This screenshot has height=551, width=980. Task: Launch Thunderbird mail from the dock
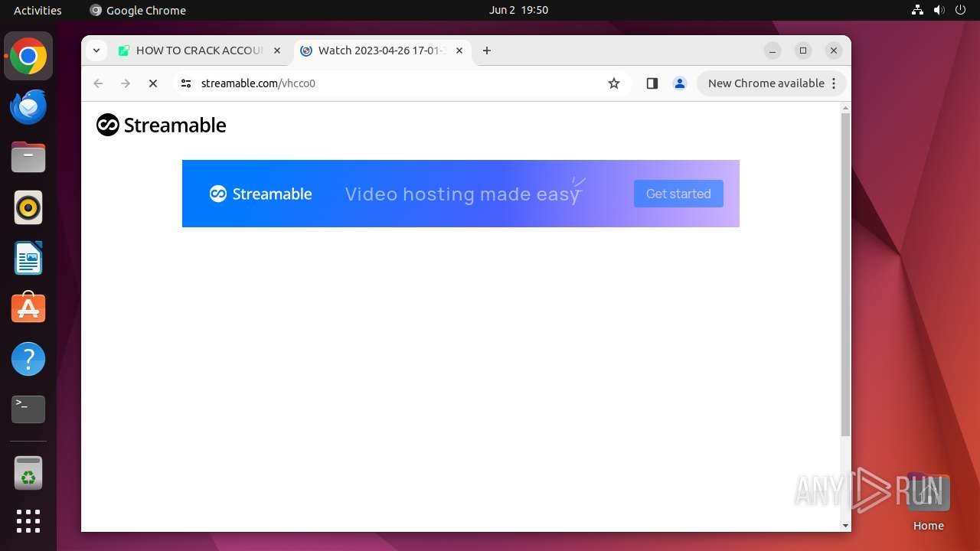(28, 106)
